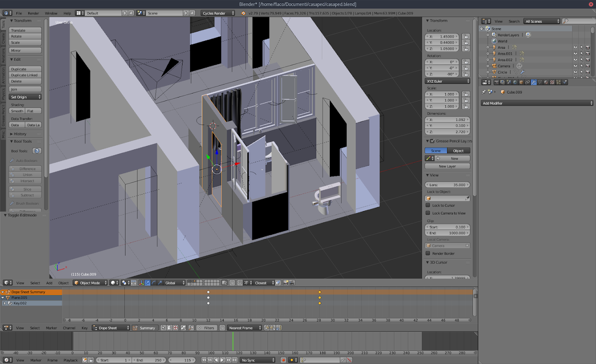This screenshot has width=596, height=364.
Task: Open the Object Mode dropdown
Action: click(x=90, y=283)
